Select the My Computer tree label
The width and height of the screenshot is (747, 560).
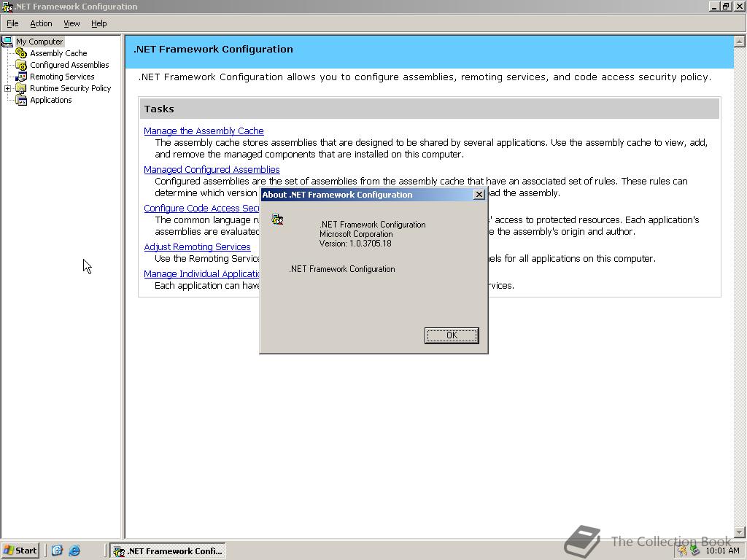point(39,42)
